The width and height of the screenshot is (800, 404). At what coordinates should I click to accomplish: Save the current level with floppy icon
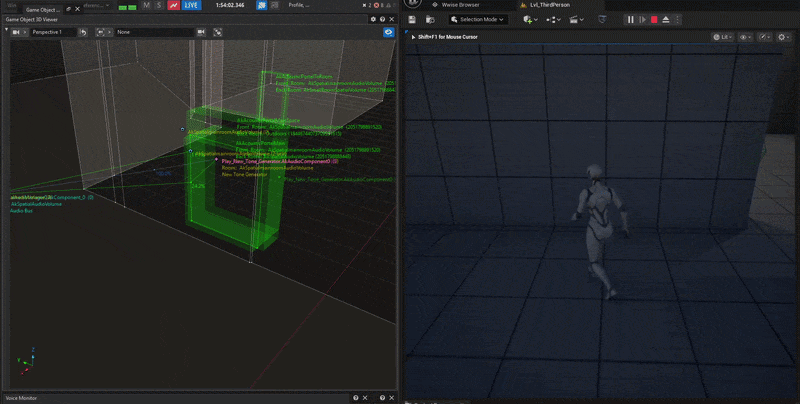(412, 19)
